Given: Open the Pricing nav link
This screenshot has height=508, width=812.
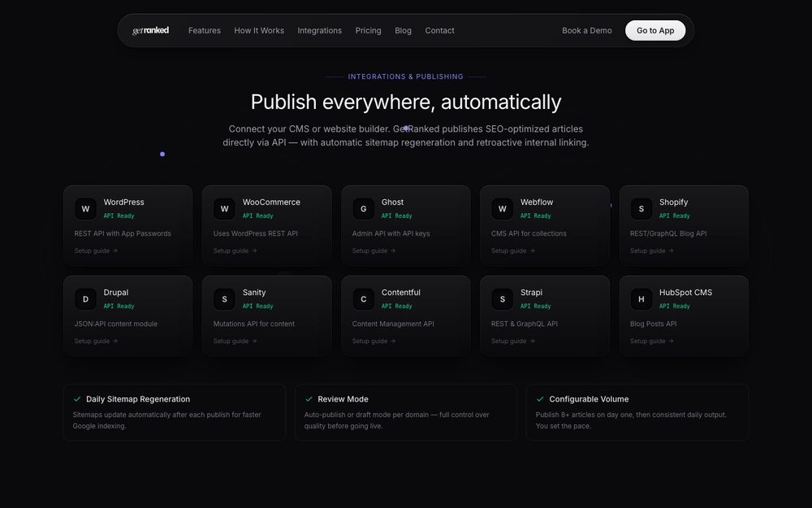Looking at the screenshot, I should [368, 31].
